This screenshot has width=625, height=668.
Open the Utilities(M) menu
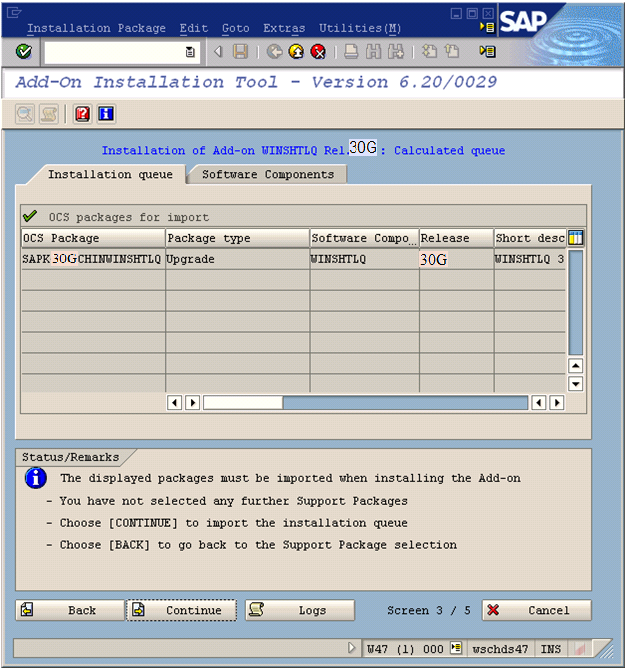coord(360,28)
